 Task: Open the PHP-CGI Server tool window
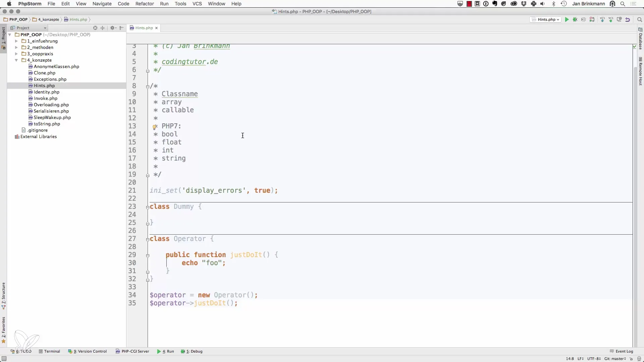point(132,351)
